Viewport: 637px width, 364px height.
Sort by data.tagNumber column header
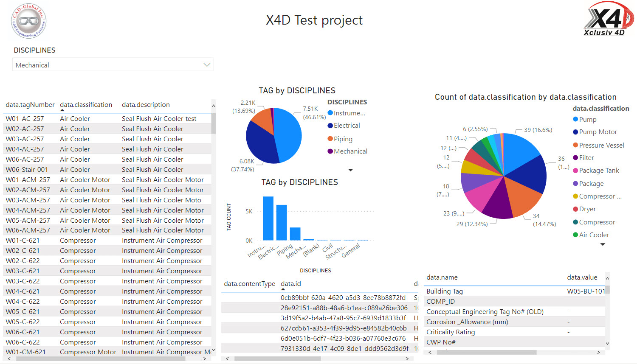click(x=30, y=104)
